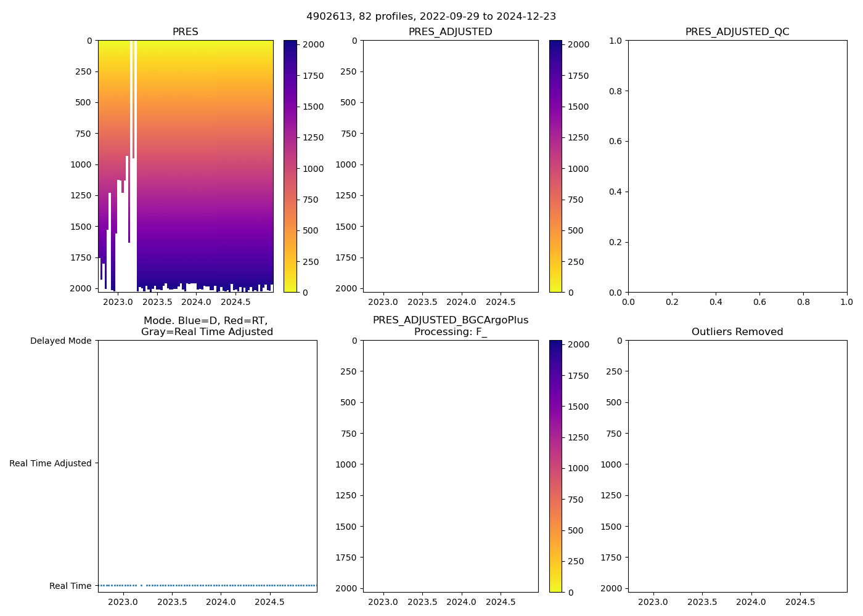Click the 'PRES_ADJUSTED' plot title
863x616 pixels.
450,32
